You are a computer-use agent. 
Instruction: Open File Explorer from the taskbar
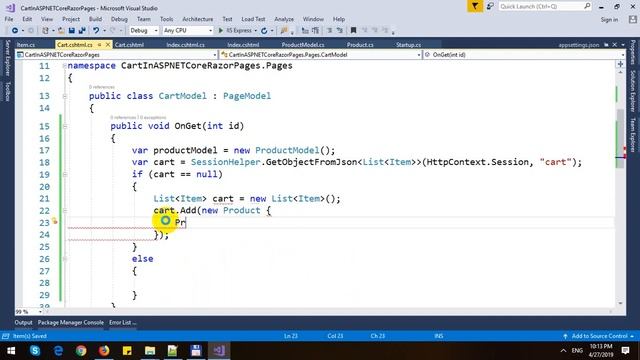pyautogui.click(x=150, y=351)
